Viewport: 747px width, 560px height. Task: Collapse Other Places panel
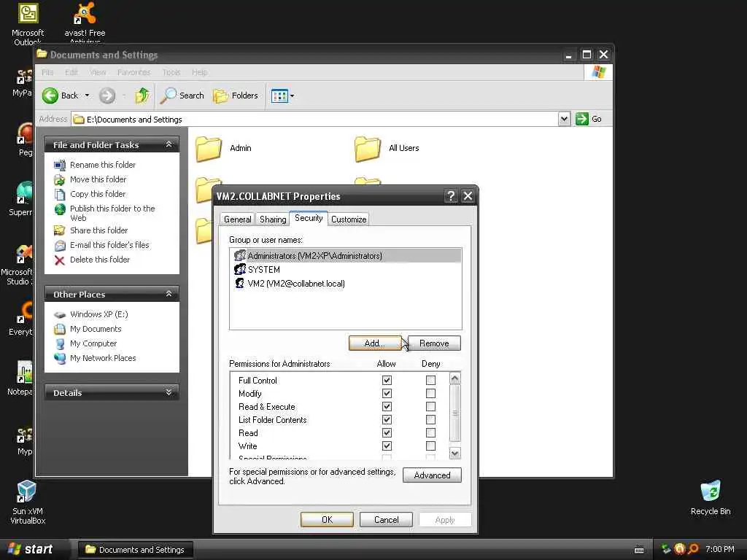click(169, 294)
